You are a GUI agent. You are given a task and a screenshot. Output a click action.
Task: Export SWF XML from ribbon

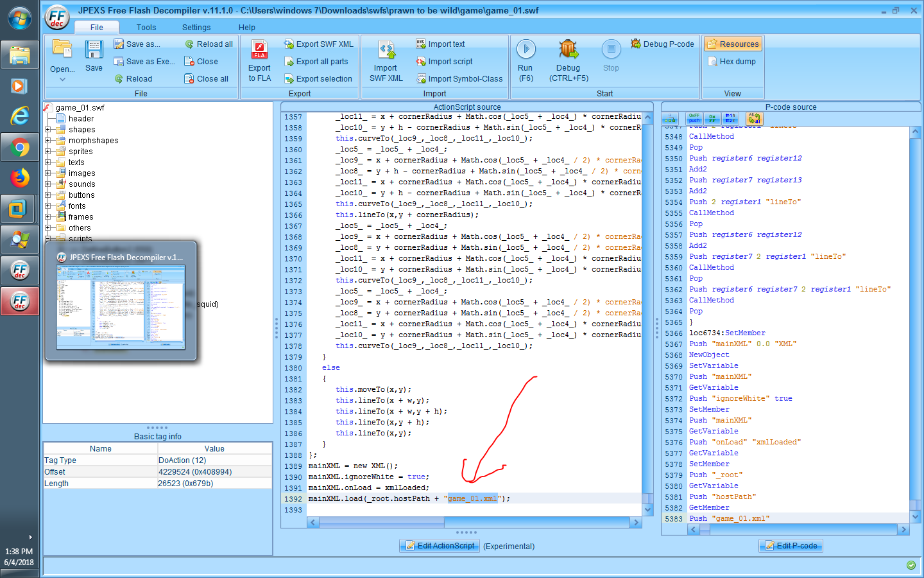tap(318, 44)
